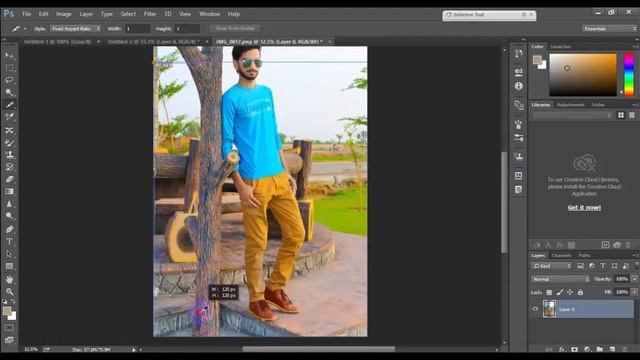Show libraries items in grid view
Viewport: 640px width, 360px height.
[x=621, y=116]
